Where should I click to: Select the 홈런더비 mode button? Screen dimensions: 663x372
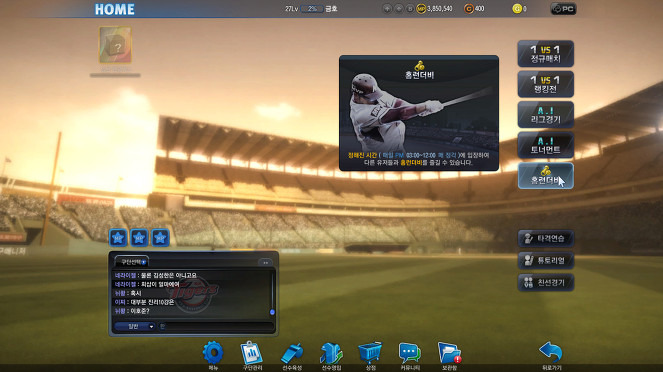545,175
